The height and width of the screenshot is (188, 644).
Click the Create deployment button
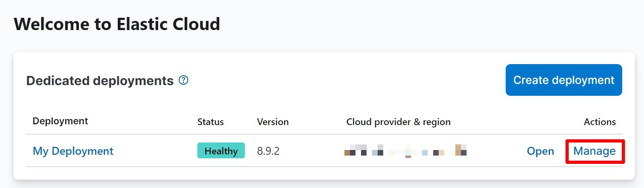pyautogui.click(x=564, y=80)
